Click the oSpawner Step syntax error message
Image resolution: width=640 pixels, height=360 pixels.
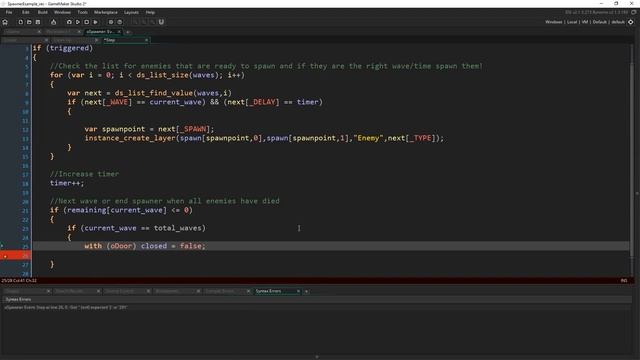click(66, 307)
